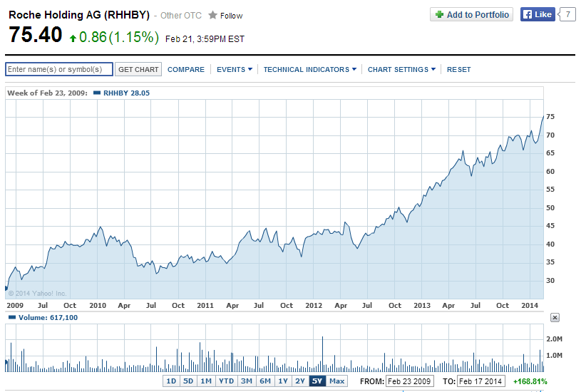
Task: Click the Feb 21, 3:59PM EST timestamp
Action: [x=205, y=39]
